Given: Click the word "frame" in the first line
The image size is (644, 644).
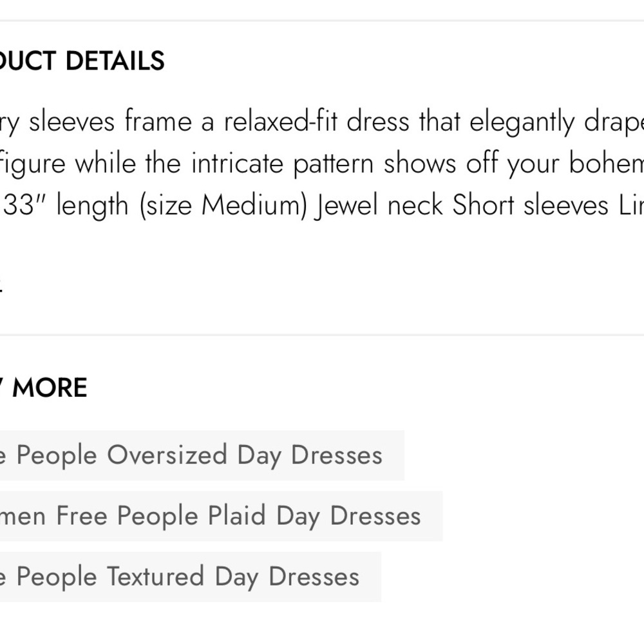Looking at the screenshot, I should pyautogui.click(x=158, y=122).
